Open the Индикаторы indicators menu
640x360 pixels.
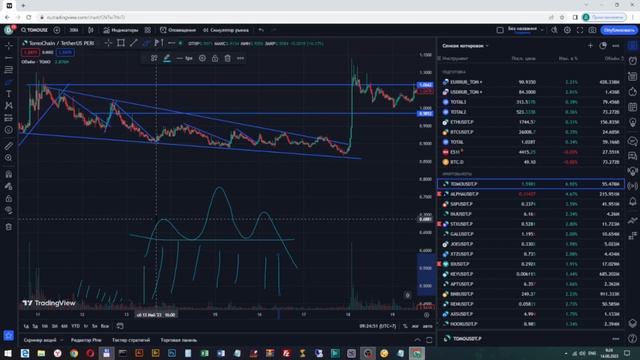pyautogui.click(x=121, y=30)
